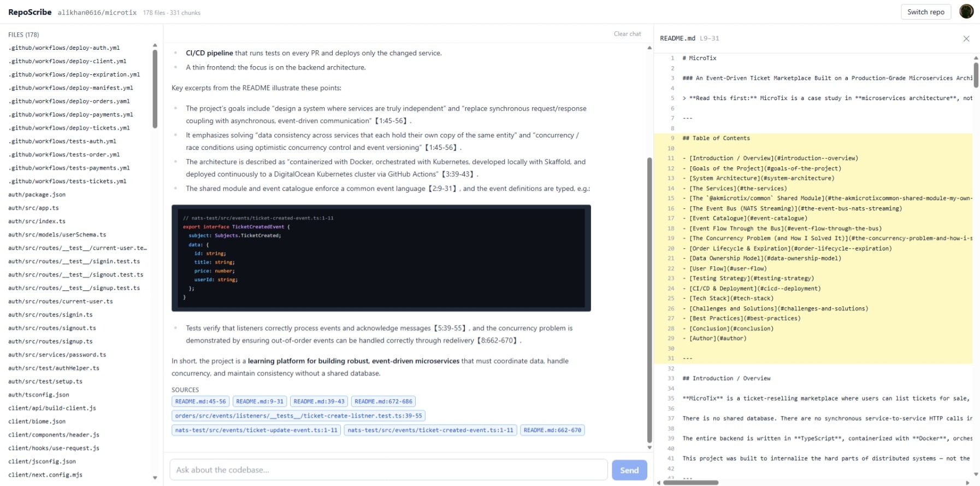Select auth/src/app.ts in file list
Screen dimensions: 980x486
tap(33, 208)
